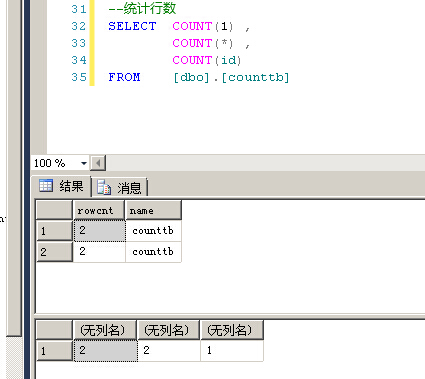Click counttb name cell in row 2
This screenshot has height=379, width=425.
pyautogui.click(x=154, y=252)
